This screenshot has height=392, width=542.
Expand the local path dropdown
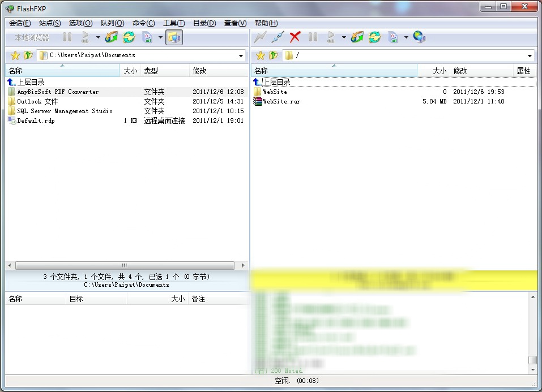pyautogui.click(x=241, y=55)
